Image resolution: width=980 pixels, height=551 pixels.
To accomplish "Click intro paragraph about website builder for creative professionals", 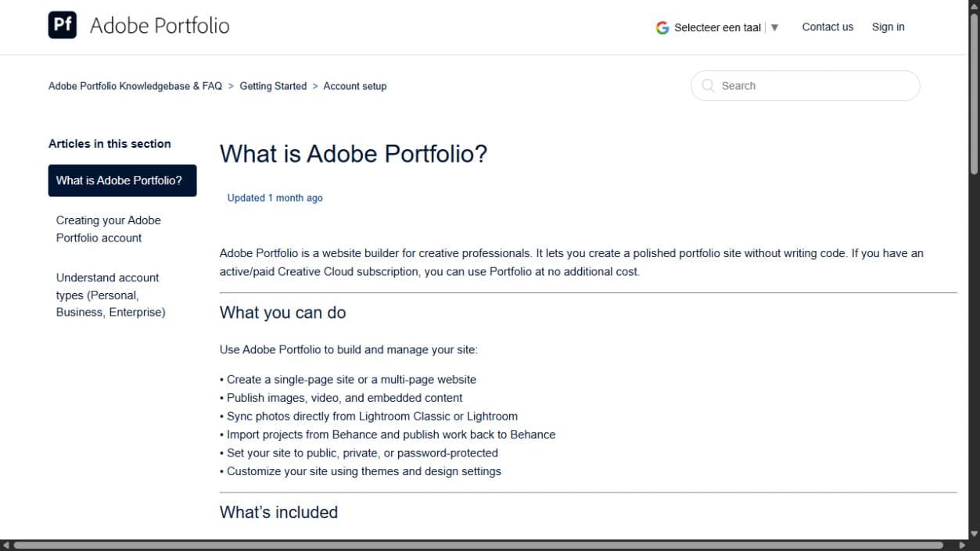I will pyautogui.click(x=572, y=263).
